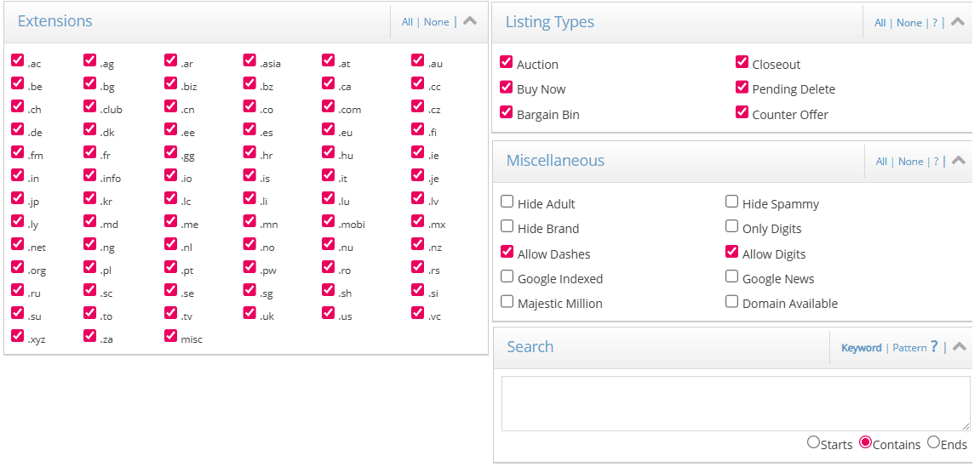980x467 pixels.
Task: Disable Allow Dashes option
Action: point(507,252)
